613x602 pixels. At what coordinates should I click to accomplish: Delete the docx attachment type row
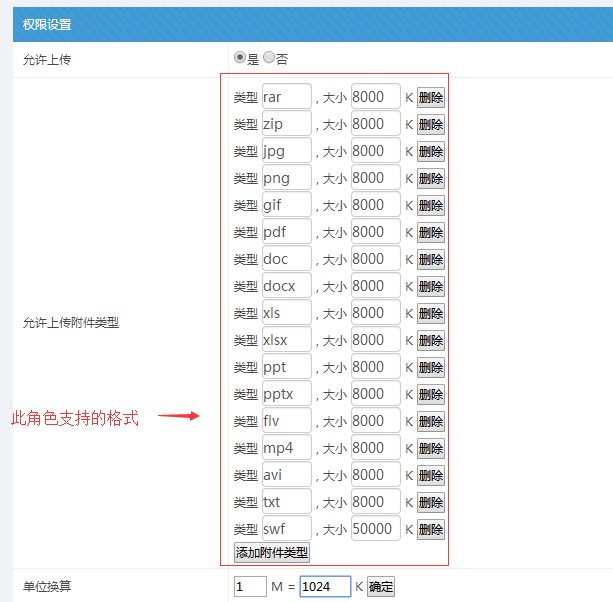click(x=431, y=287)
